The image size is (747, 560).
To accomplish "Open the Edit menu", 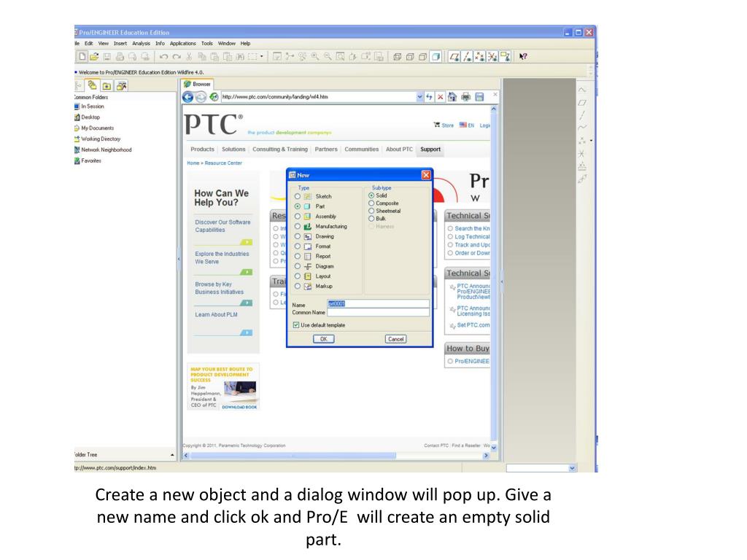I will pyautogui.click(x=88, y=43).
